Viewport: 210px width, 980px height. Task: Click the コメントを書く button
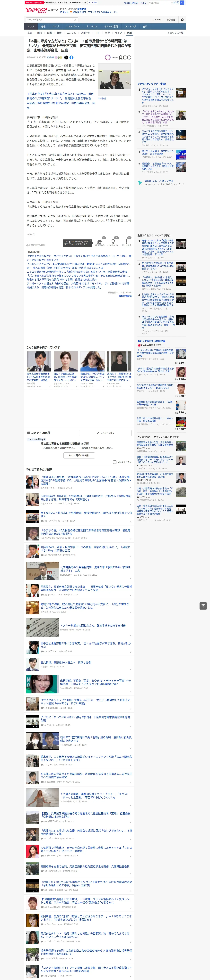[x=105, y=433]
